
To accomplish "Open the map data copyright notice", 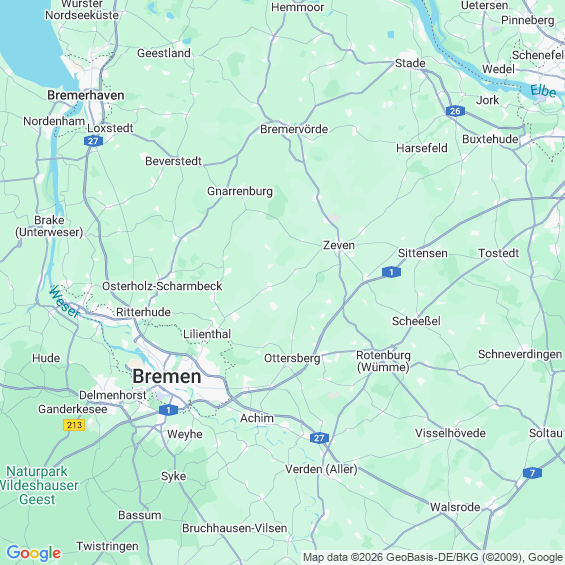I will click(x=433, y=557).
